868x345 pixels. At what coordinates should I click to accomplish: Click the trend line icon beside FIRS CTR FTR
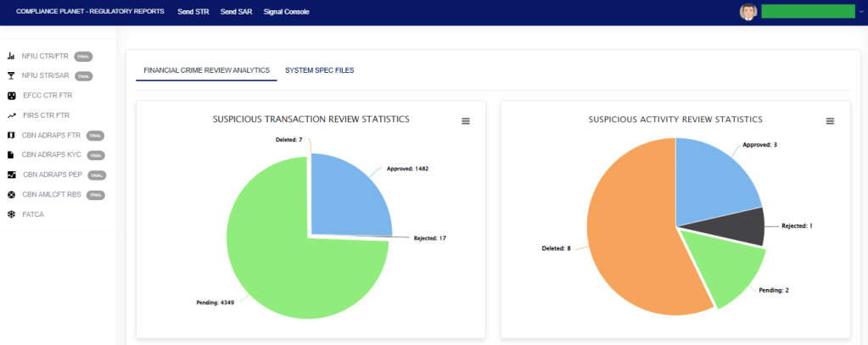[x=11, y=115]
